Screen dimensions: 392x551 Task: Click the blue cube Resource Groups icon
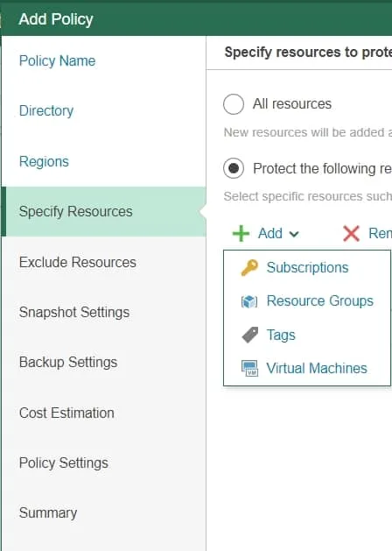pyautogui.click(x=249, y=301)
